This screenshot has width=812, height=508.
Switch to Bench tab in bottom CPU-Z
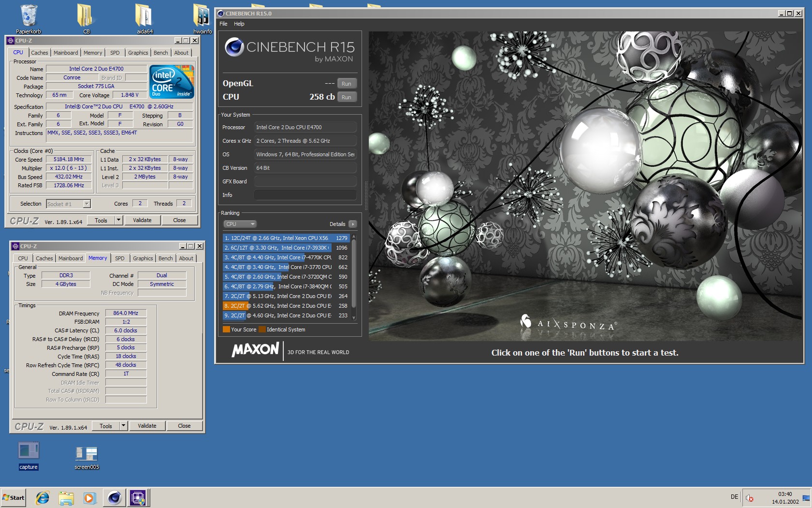166,258
